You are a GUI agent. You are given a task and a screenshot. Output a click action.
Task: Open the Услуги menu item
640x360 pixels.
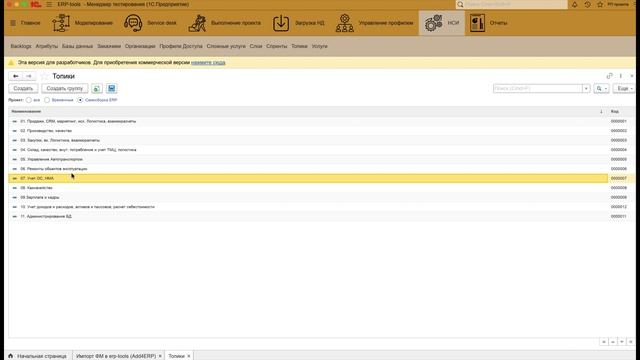point(319,46)
